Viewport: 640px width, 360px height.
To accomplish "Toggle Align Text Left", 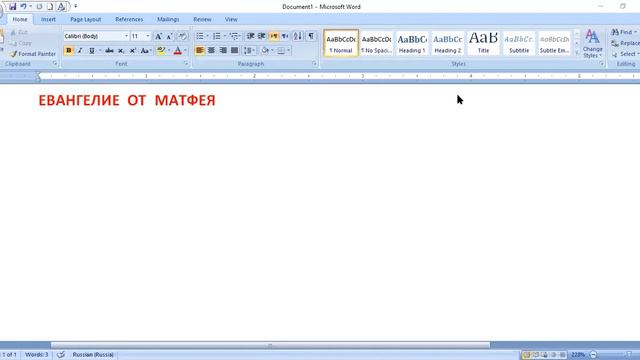I will tap(200, 51).
